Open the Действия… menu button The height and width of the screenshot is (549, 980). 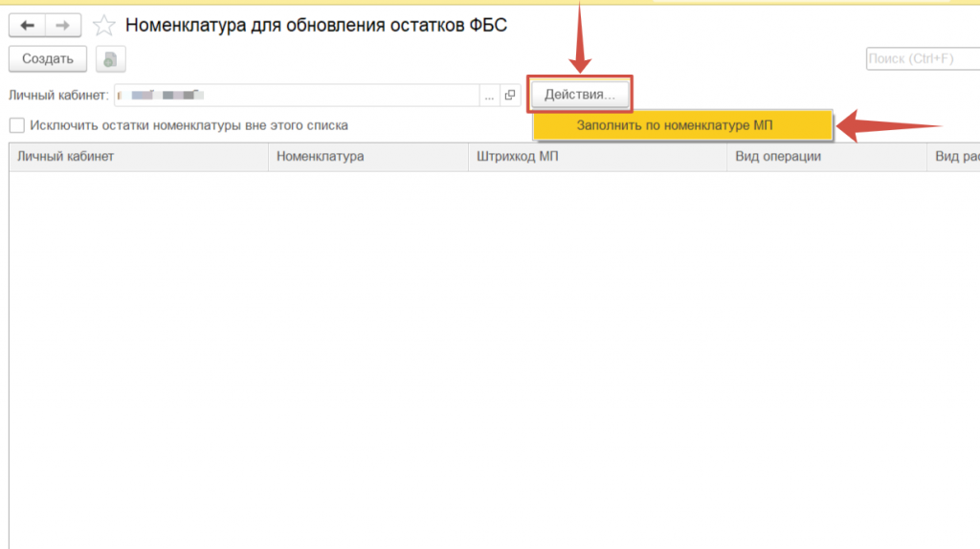point(580,95)
